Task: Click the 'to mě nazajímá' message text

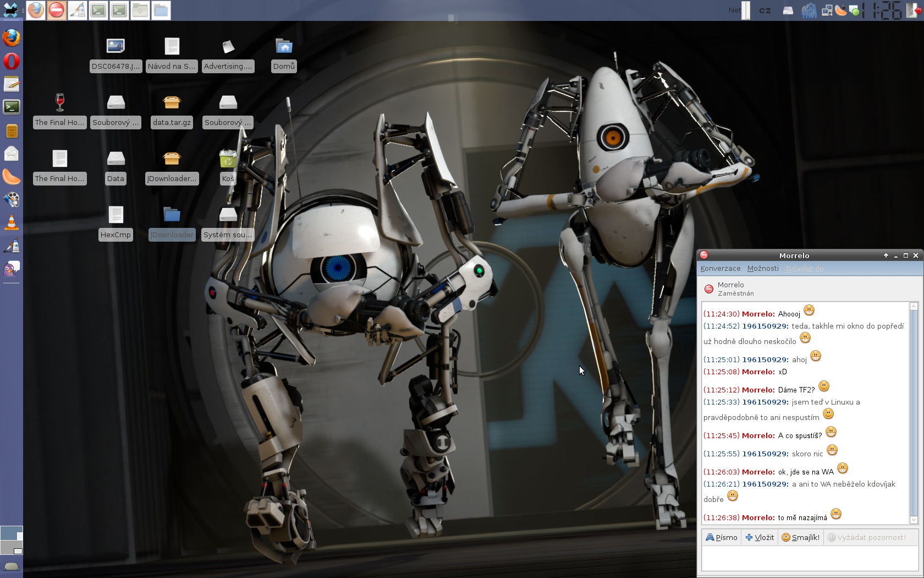Action: (x=802, y=517)
